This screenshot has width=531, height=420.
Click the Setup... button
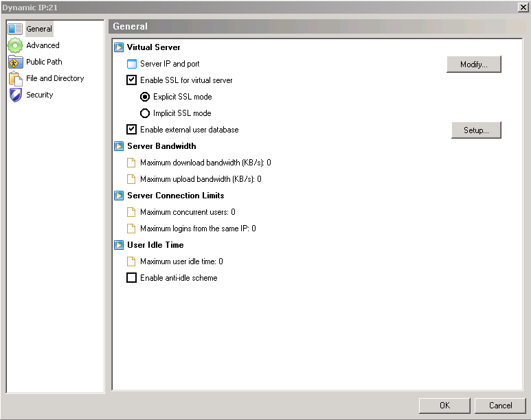(476, 130)
